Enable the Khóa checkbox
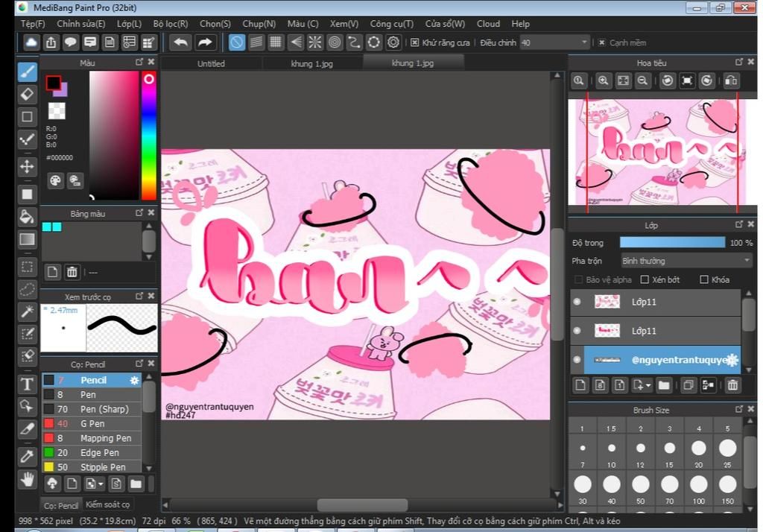The image size is (763, 532). (703, 279)
